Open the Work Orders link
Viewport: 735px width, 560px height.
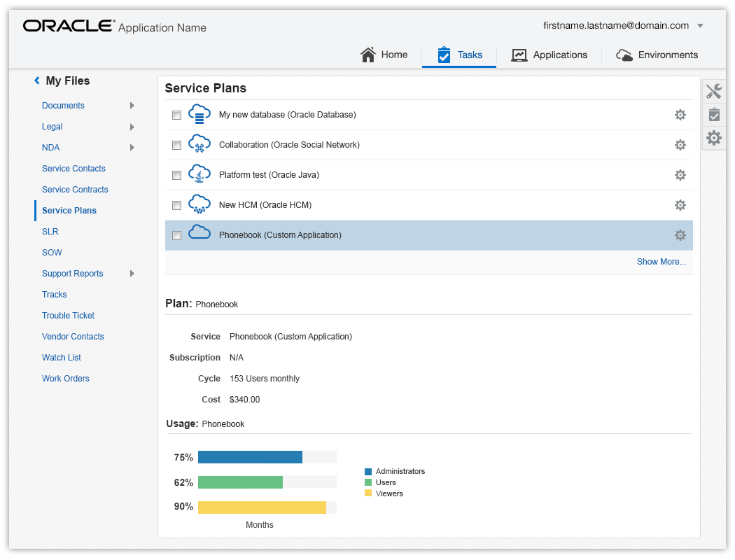[66, 379]
